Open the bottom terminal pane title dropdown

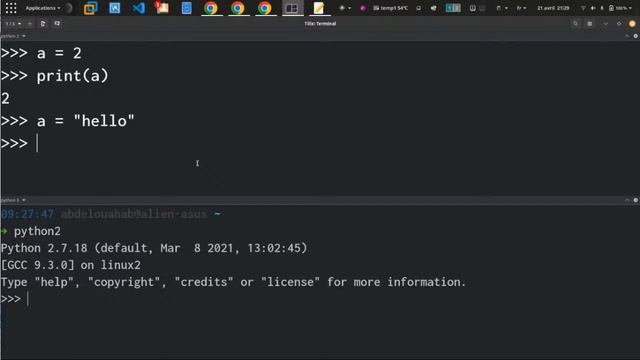pyautogui.click(x=13, y=200)
